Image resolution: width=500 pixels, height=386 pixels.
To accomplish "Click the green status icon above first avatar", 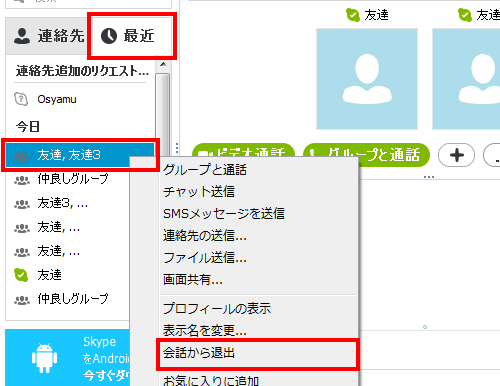I will click(353, 15).
